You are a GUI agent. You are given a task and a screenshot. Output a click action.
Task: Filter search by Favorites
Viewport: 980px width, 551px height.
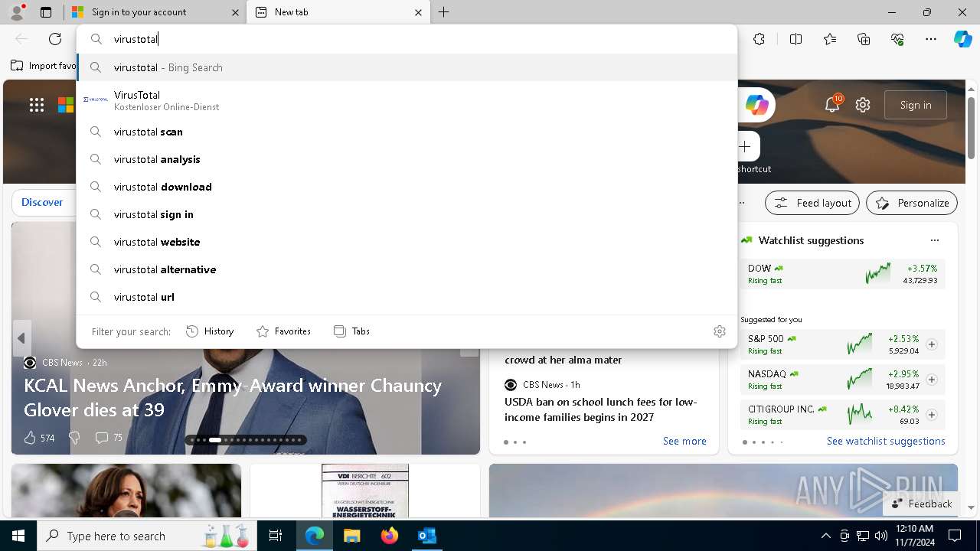pyautogui.click(x=283, y=331)
